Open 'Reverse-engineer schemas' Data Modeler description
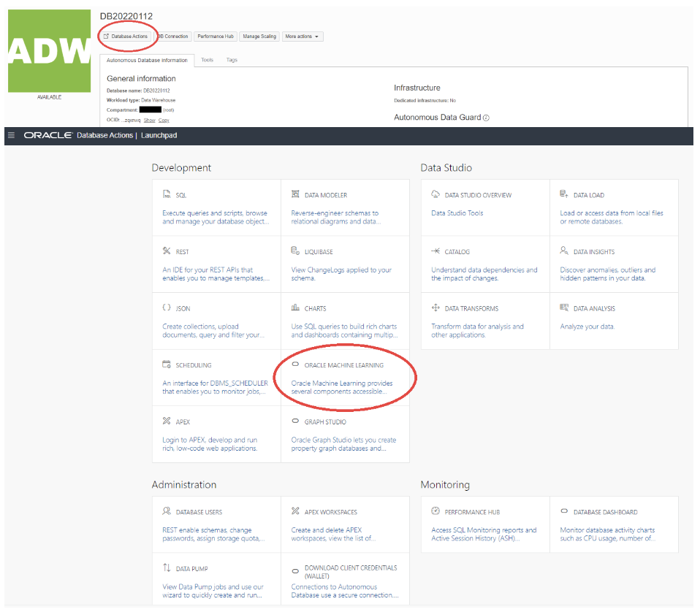Viewport: 700px width, 615px height. 335,218
